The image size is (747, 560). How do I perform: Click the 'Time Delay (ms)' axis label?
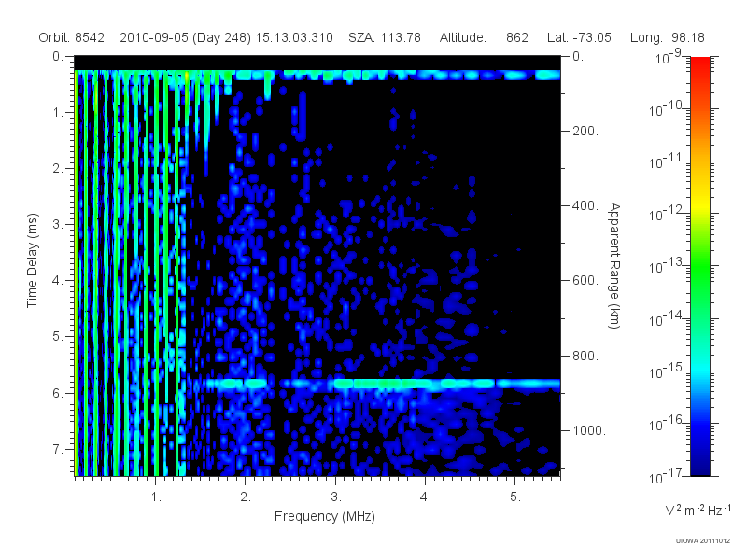tap(32, 260)
